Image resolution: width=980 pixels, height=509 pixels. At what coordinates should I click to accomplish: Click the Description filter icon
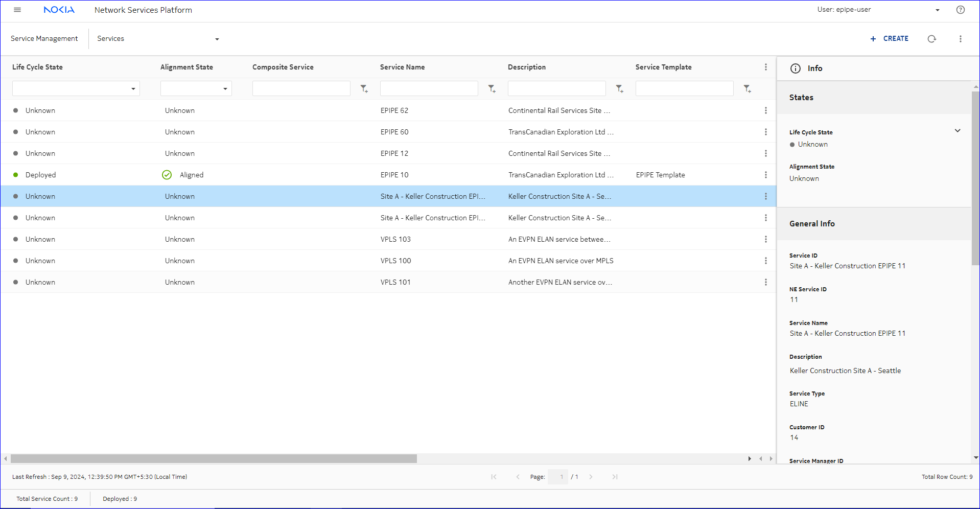tap(620, 89)
